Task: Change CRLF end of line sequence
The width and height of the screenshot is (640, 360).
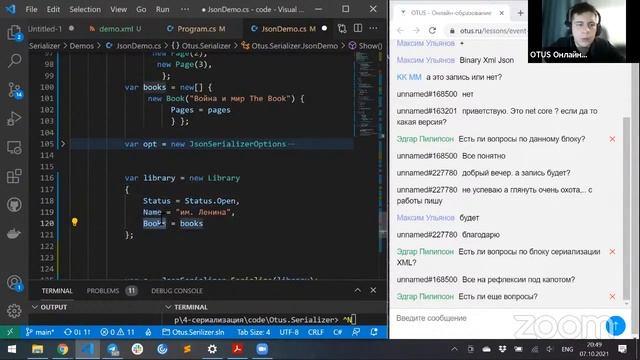Action: pyautogui.click(x=316, y=332)
